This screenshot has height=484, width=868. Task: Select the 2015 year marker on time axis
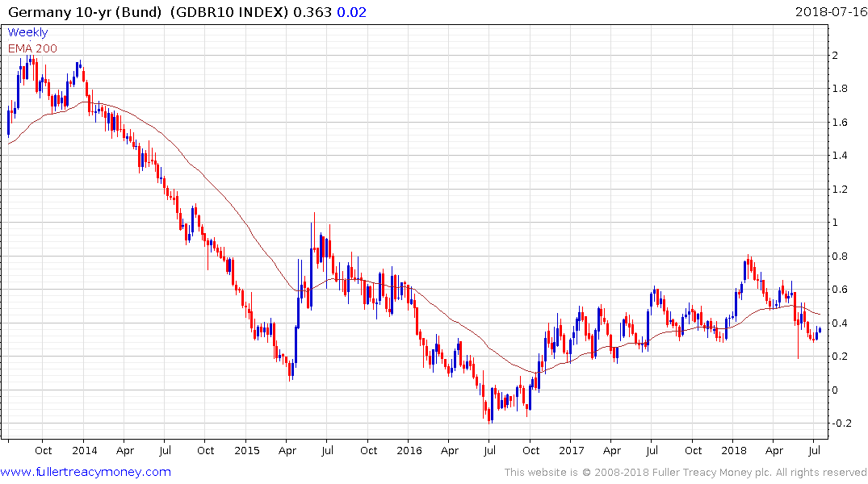click(246, 451)
